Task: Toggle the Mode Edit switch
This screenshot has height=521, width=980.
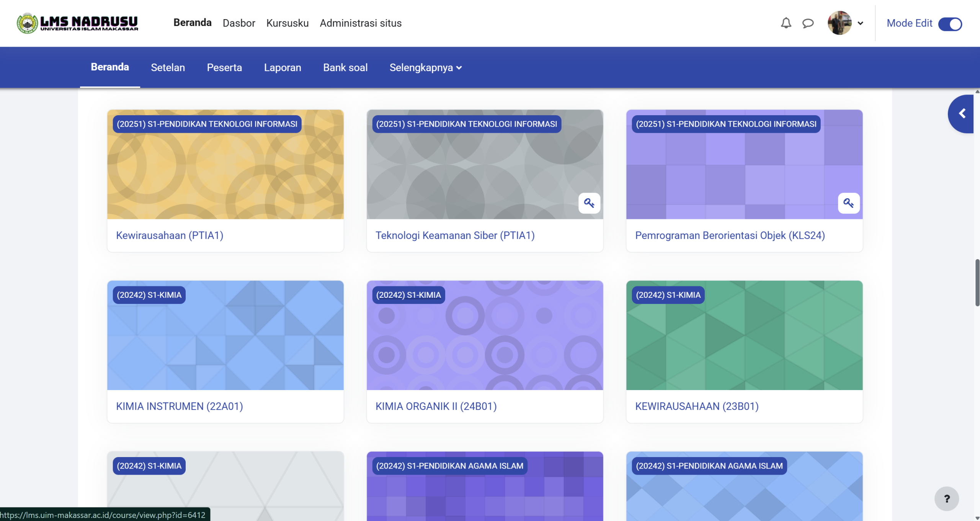Action: tap(950, 24)
